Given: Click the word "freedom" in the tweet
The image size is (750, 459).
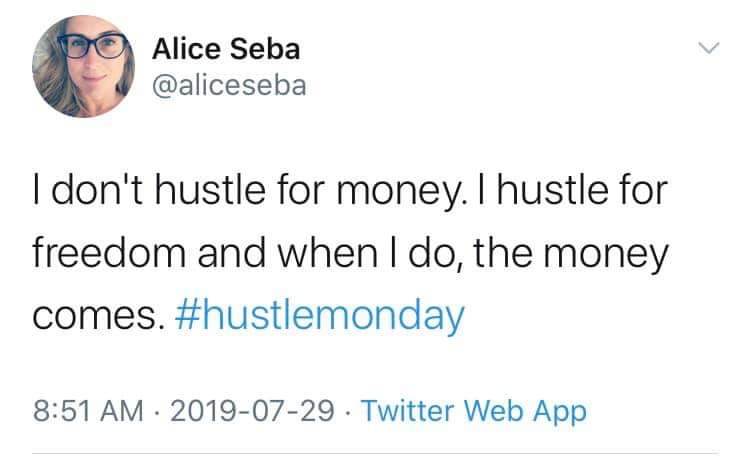Looking at the screenshot, I should (109, 252).
